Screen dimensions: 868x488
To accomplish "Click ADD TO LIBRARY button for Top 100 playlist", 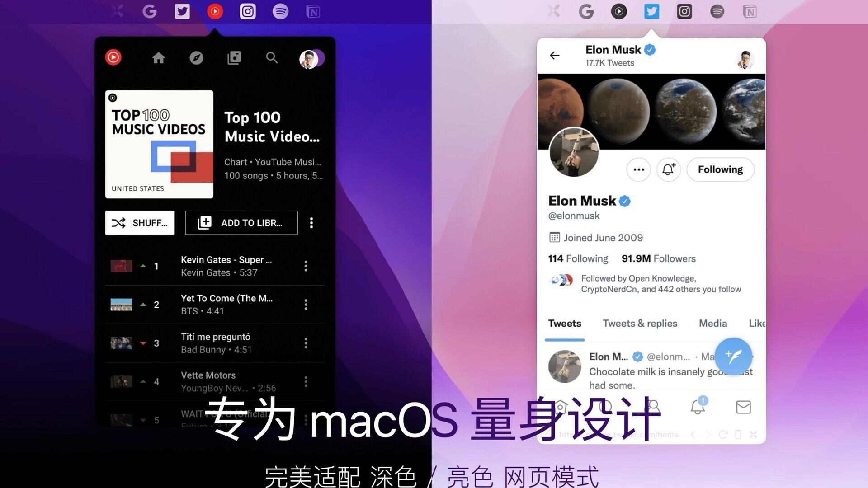I will click(241, 223).
